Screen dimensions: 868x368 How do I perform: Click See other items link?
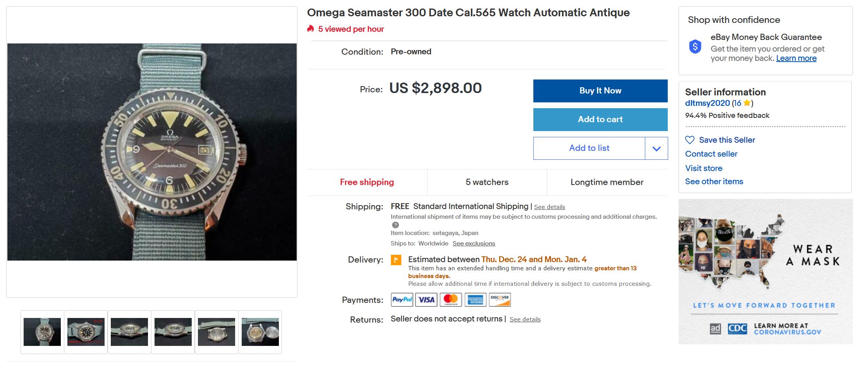[714, 181]
